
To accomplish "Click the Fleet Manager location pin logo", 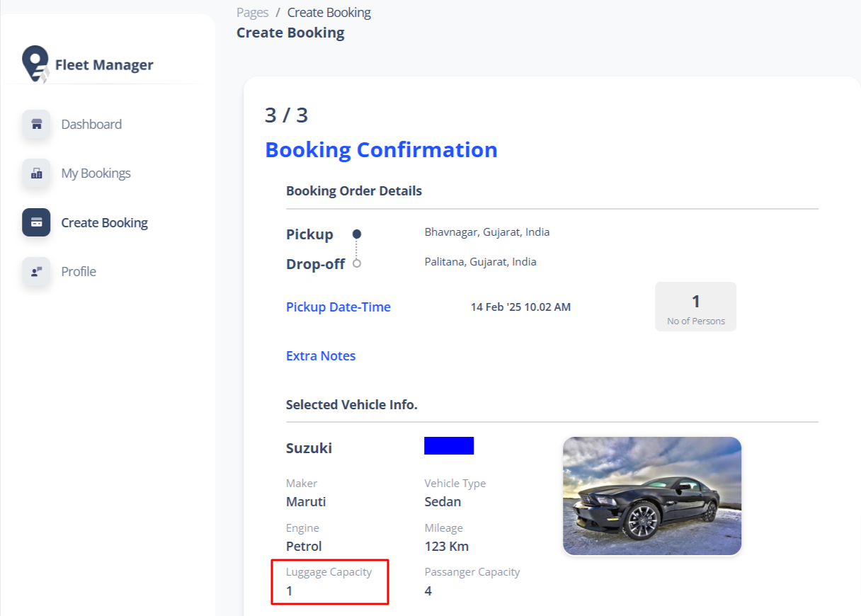I will (x=35, y=64).
